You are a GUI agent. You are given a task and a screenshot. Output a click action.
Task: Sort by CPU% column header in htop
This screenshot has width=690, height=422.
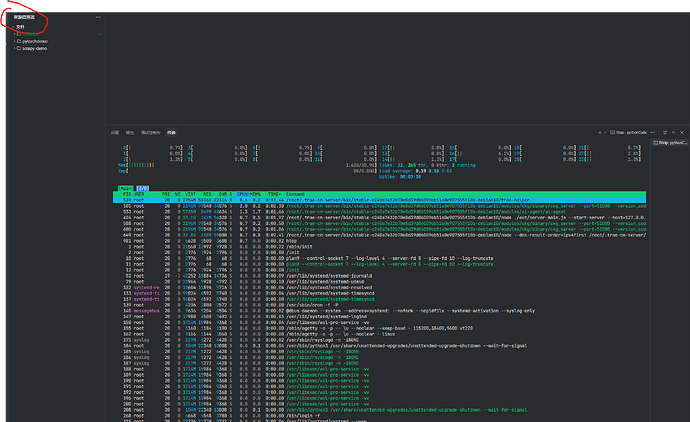point(242,194)
